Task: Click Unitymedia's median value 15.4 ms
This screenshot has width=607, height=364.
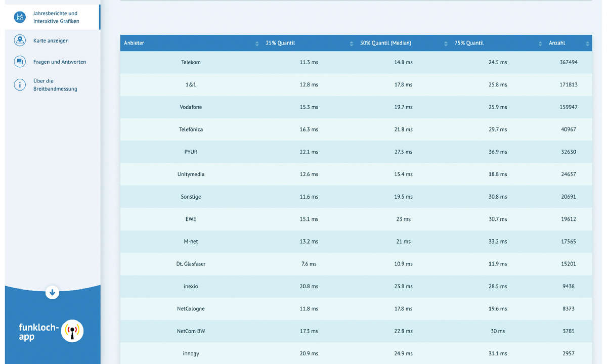Action: 403,174
